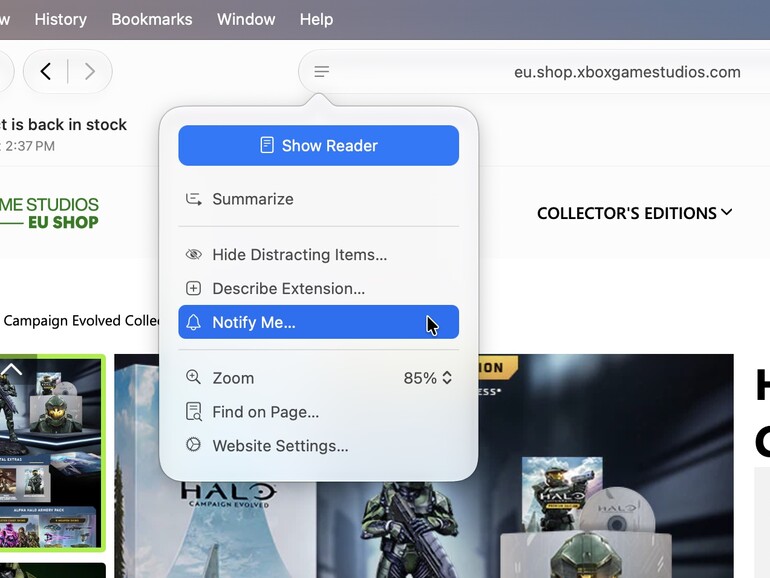This screenshot has width=770, height=578.
Task: Click the 'is back in stock' notification text
Action: (63, 125)
